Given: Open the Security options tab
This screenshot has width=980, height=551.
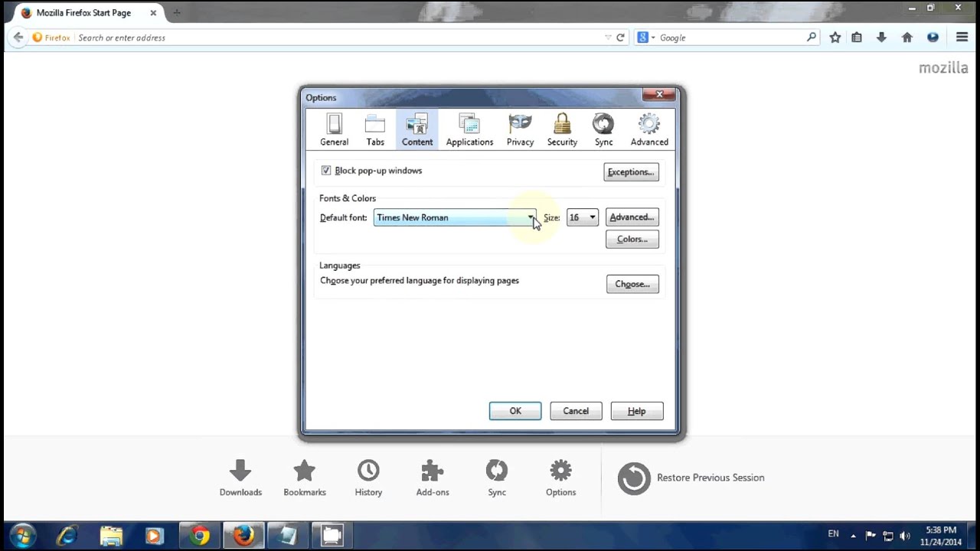Looking at the screenshot, I should [x=562, y=130].
